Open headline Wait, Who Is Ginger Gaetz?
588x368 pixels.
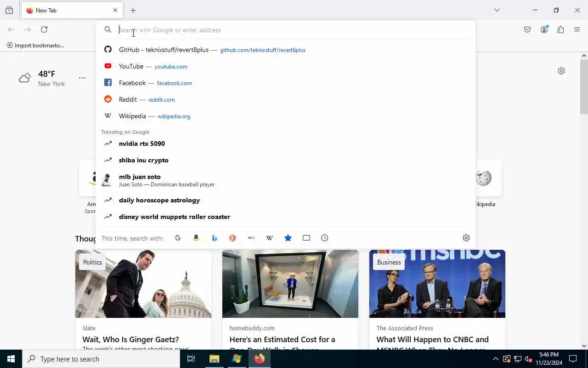(x=130, y=339)
